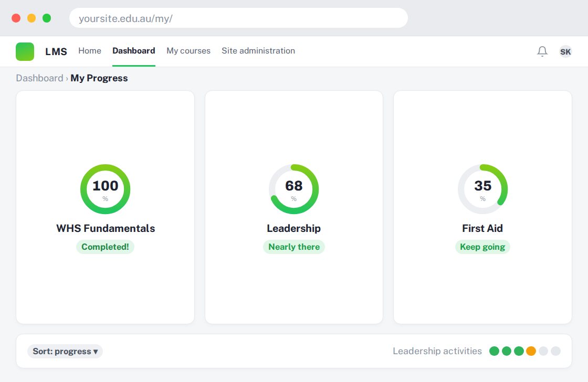Click the My Progress breadcrumb text
This screenshot has height=382, width=588.
pos(99,78)
